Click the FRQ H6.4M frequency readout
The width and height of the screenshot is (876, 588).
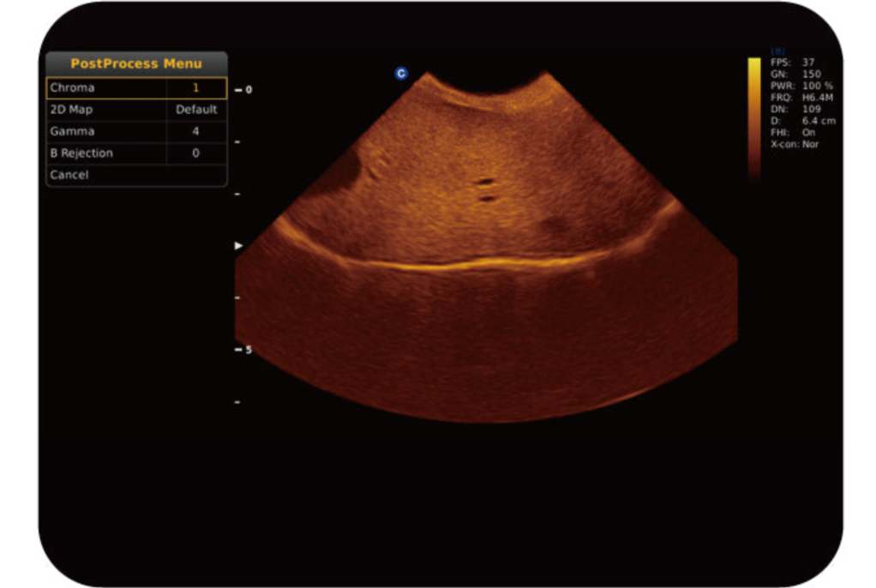coord(801,98)
